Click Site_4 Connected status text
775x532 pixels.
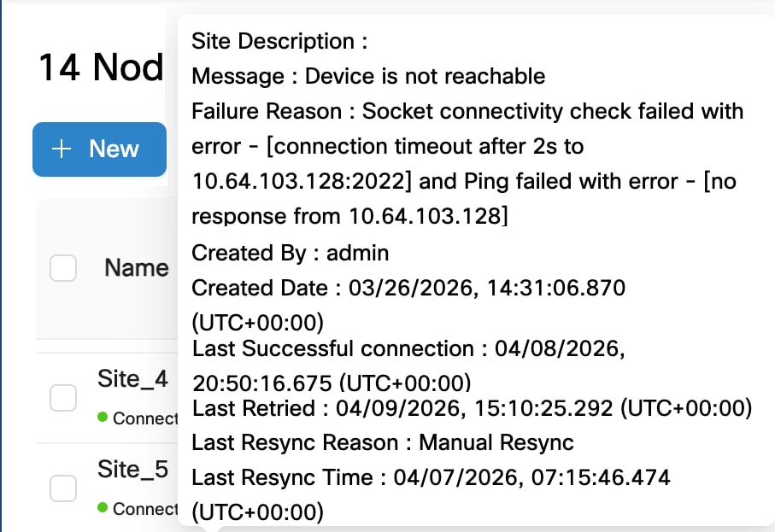[145, 418]
